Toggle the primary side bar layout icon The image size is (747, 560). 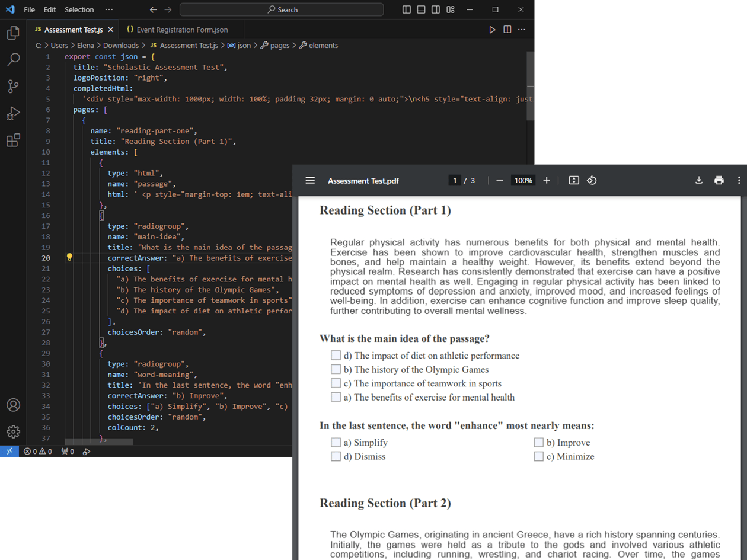click(406, 10)
